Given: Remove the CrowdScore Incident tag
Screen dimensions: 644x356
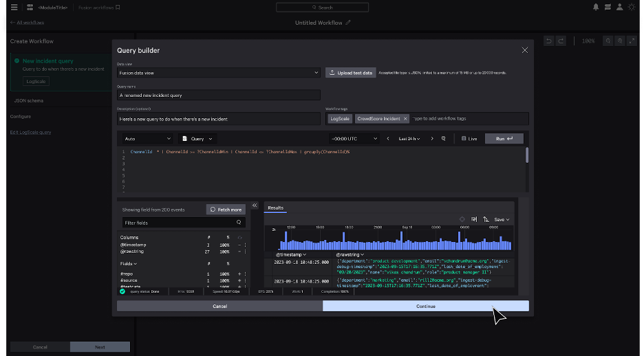Looking at the screenshot, I should point(405,119).
